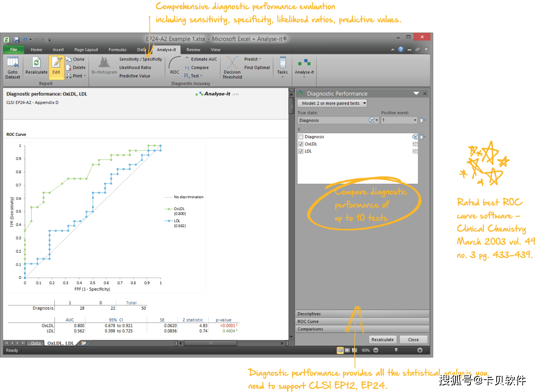The width and height of the screenshot is (539, 392).
Task: Switch to the Home ribbon tab
Action: coord(37,50)
